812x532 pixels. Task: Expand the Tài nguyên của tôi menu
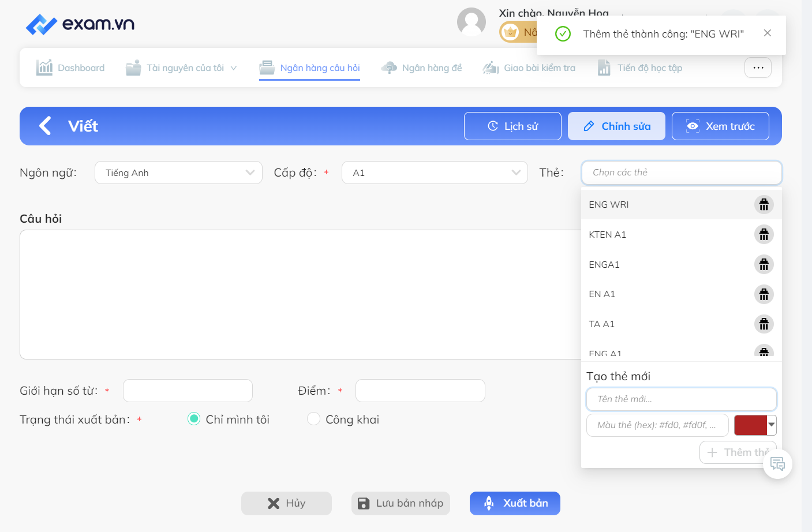tap(181, 68)
